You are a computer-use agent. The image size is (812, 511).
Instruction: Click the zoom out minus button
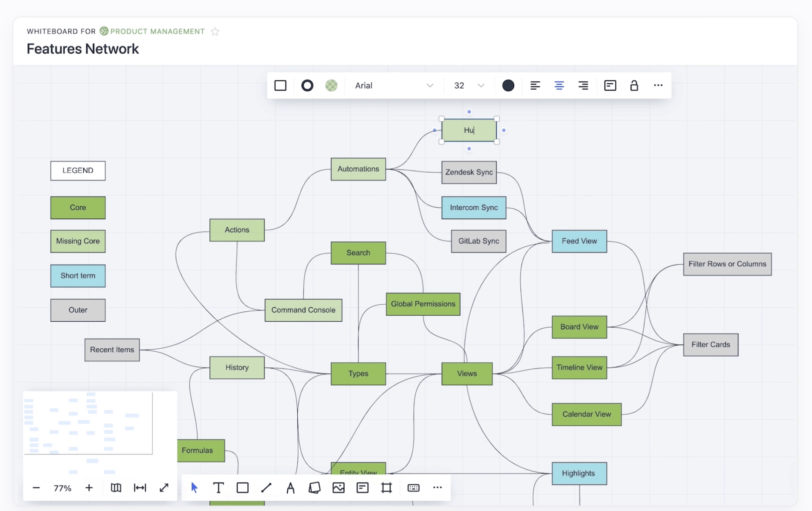click(36, 488)
